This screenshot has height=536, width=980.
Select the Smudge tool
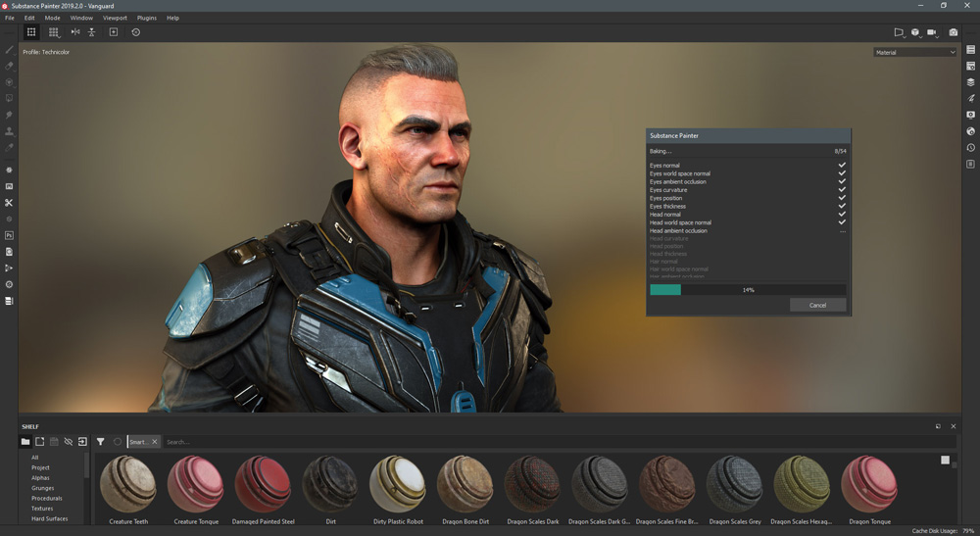(x=9, y=115)
